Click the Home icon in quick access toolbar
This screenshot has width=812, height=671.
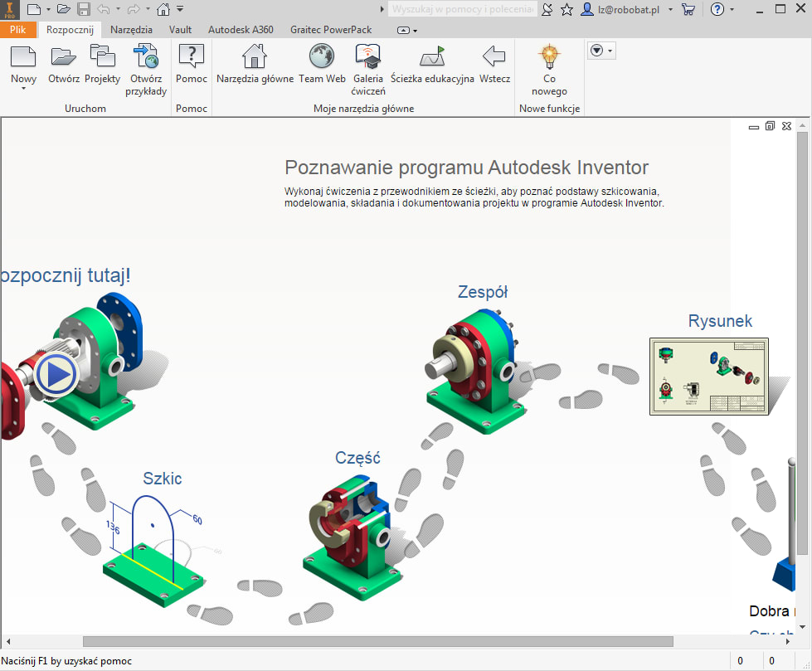pyautogui.click(x=163, y=9)
